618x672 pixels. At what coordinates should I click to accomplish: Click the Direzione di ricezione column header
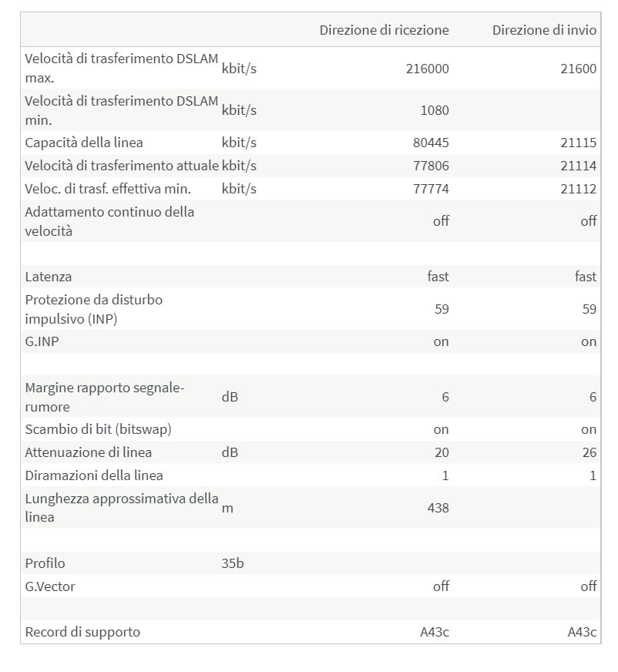pyautogui.click(x=384, y=30)
